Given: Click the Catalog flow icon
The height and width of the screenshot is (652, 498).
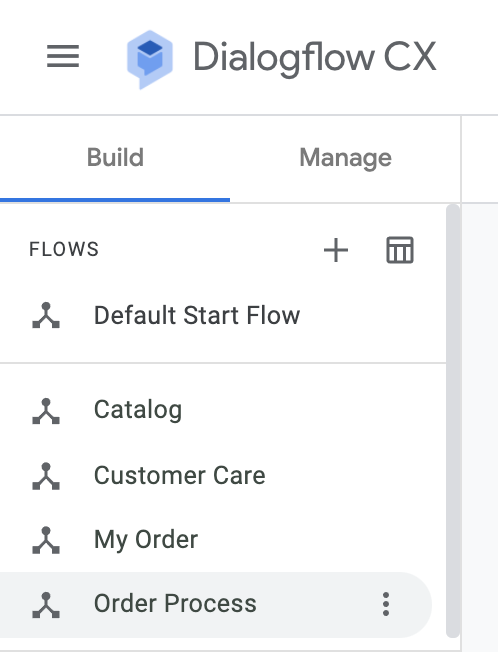Looking at the screenshot, I should 46,411.
